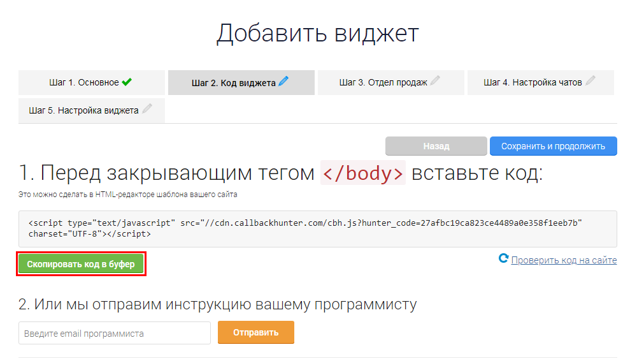Select the Шаг 2. Код виджета tab
644x361 pixels.
(x=241, y=83)
